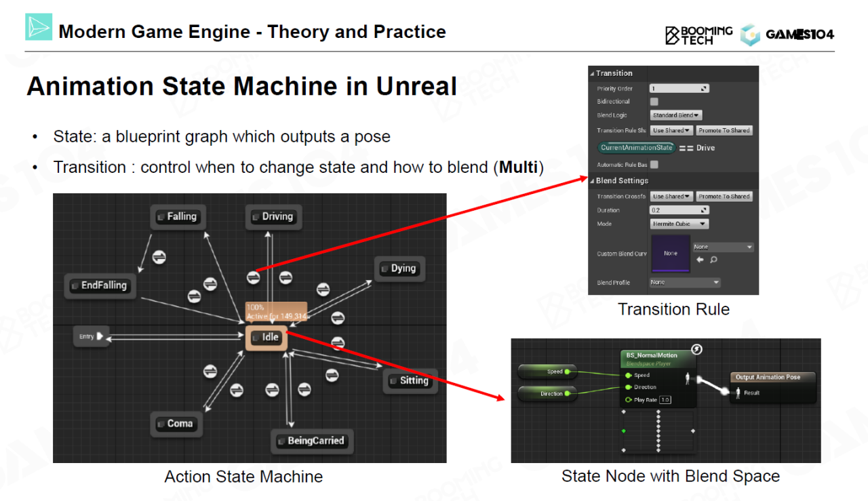Screen dimensions: 868x501
Task: Click the transition rule icon between Falling and EndFalling
Action: point(159,257)
